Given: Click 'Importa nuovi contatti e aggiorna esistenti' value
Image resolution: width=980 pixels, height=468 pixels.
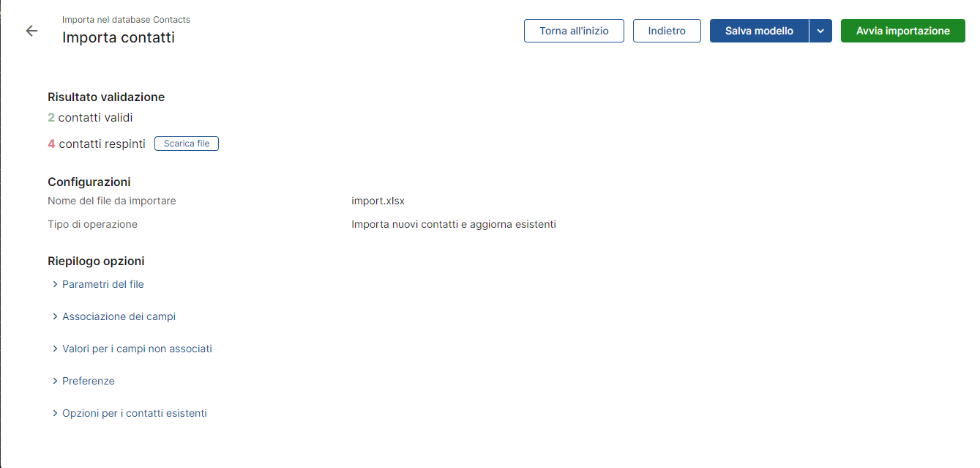Looking at the screenshot, I should 454,224.
